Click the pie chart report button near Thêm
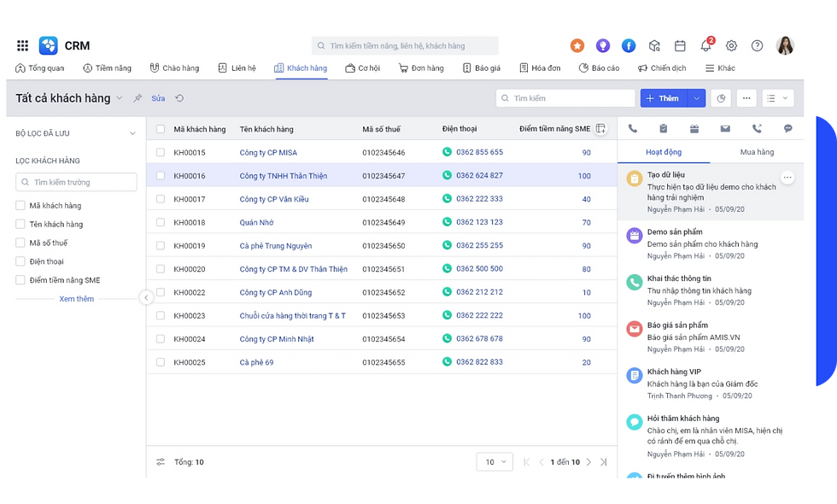The height and width of the screenshot is (504, 837). [x=722, y=98]
